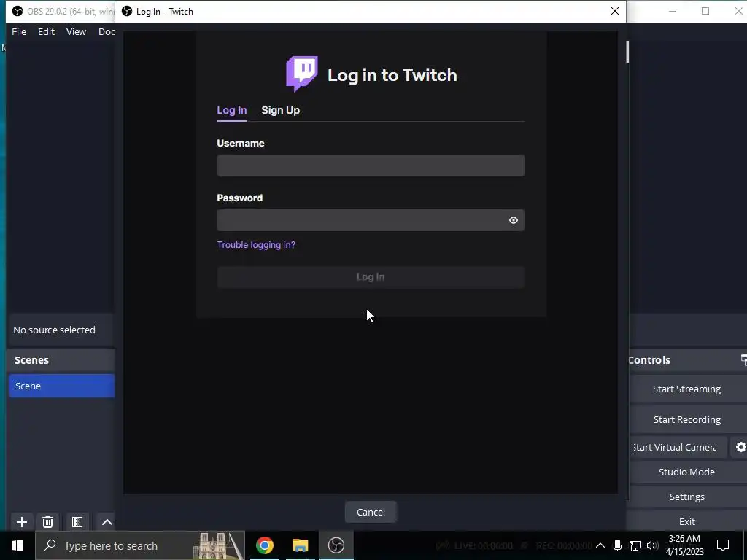Click OBS Studio taskbar icon
Screen dimensions: 747x560
pos(336,545)
